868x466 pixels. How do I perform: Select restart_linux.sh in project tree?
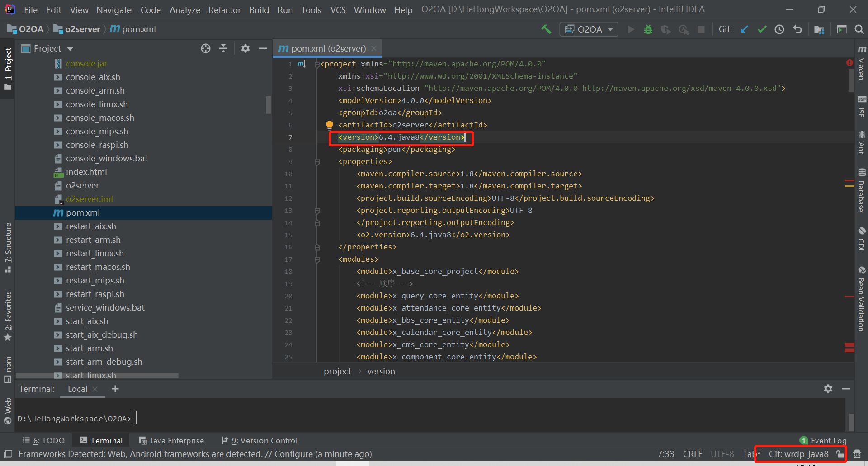[x=94, y=254]
